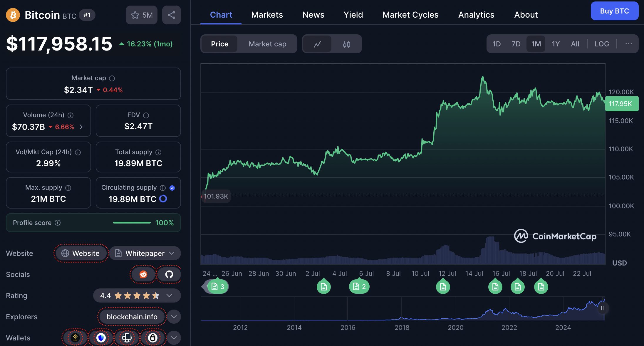Click the Bitcoin logo icon
The image size is (644, 346).
point(13,15)
